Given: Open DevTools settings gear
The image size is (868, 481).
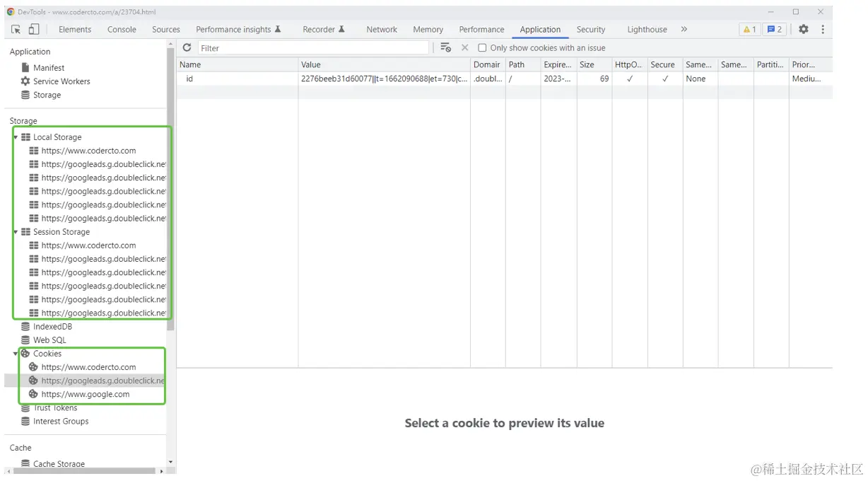Looking at the screenshot, I should (x=804, y=29).
